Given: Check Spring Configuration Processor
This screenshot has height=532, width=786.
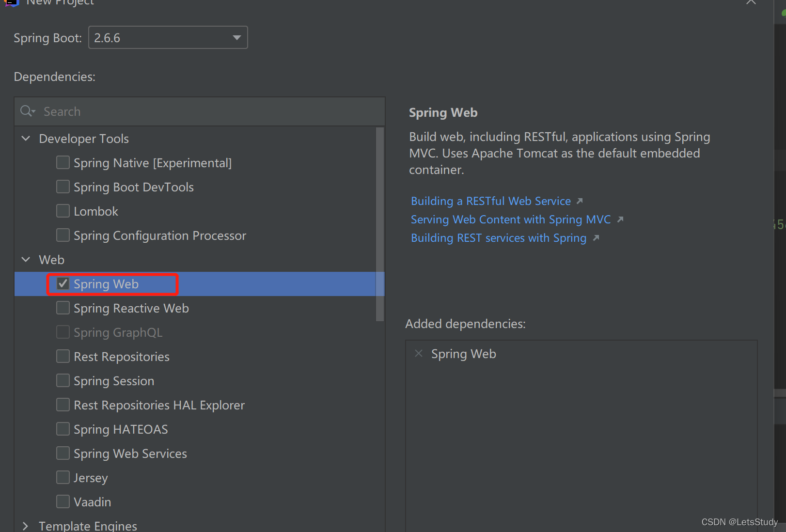Looking at the screenshot, I should pos(63,235).
